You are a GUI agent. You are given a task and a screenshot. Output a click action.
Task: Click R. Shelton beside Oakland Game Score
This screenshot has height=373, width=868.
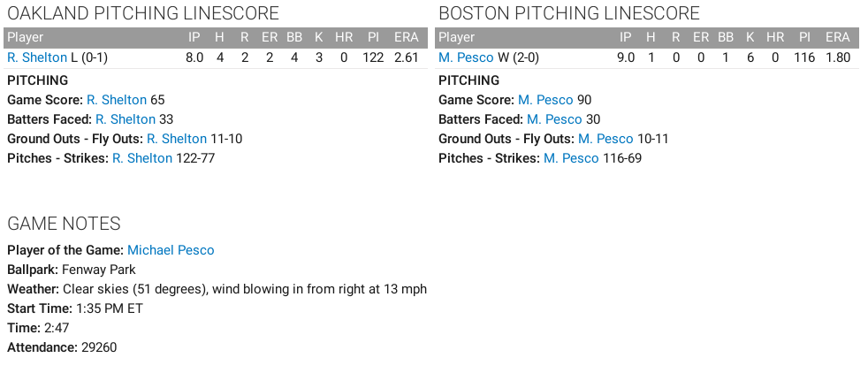(x=117, y=100)
